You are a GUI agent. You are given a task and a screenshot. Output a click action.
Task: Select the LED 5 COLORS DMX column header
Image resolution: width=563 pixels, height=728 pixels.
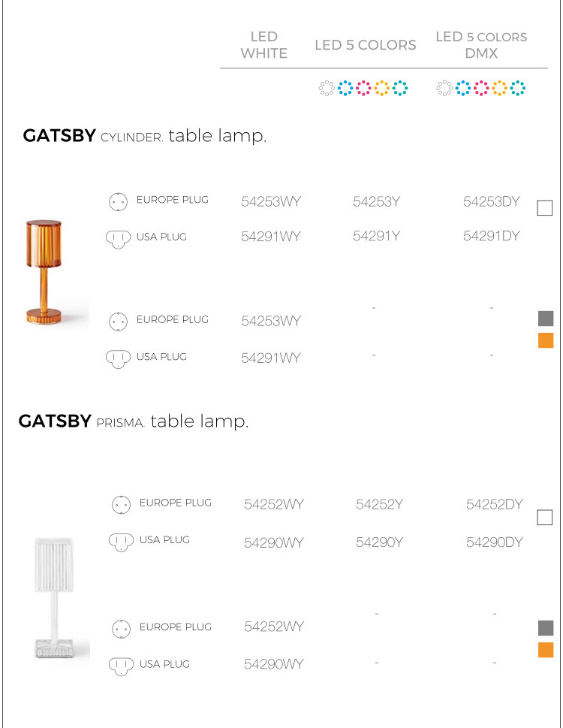pos(481,45)
